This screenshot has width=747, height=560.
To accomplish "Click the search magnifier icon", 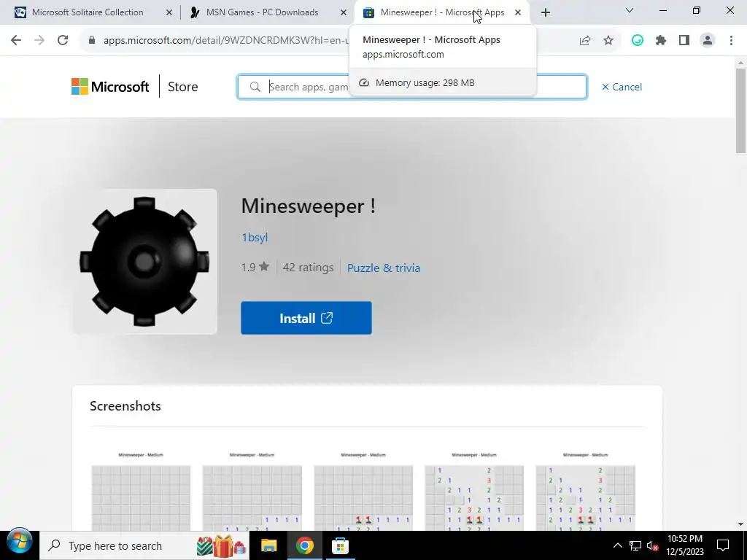I will tap(255, 87).
